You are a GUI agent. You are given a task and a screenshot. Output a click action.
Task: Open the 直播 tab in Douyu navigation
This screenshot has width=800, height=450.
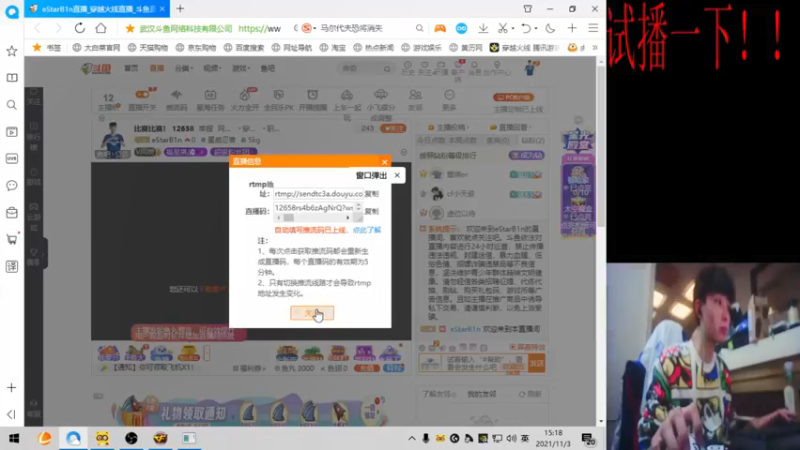[157, 68]
